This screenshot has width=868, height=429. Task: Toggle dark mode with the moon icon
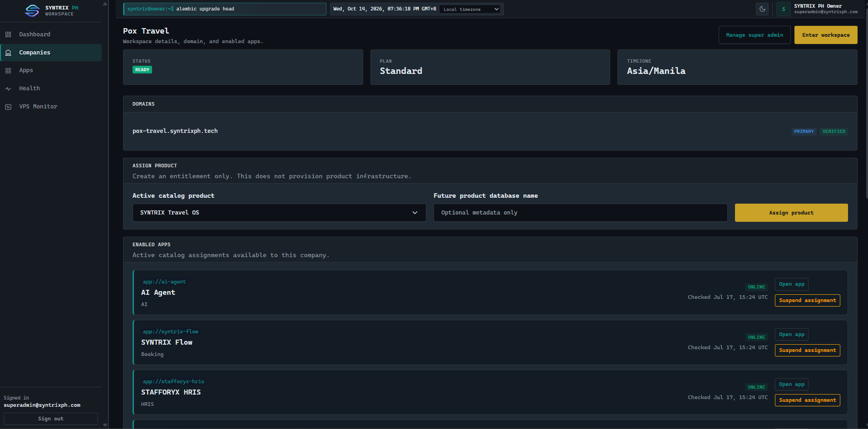point(762,9)
